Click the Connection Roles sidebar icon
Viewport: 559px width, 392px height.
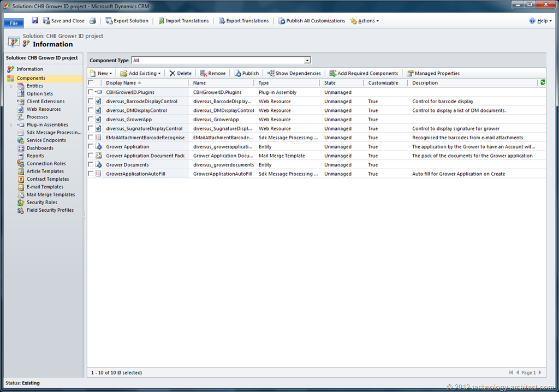pyautogui.click(x=21, y=163)
